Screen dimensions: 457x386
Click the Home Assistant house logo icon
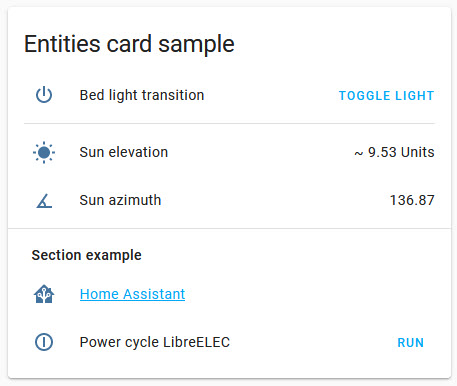point(44,294)
